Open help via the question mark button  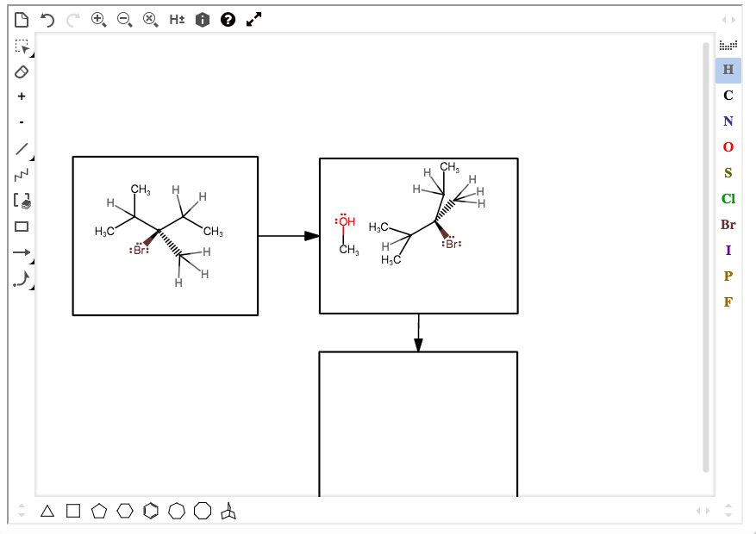[x=227, y=19]
